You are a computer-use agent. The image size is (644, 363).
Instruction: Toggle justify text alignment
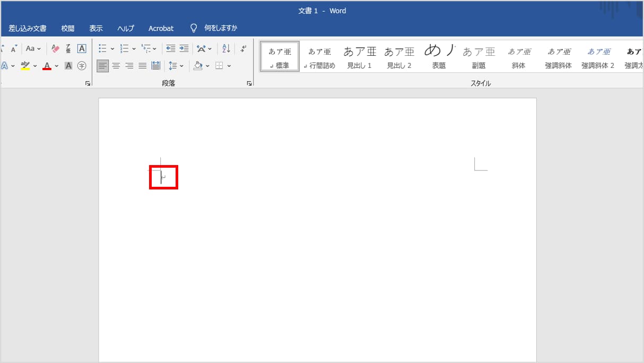point(142,66)
